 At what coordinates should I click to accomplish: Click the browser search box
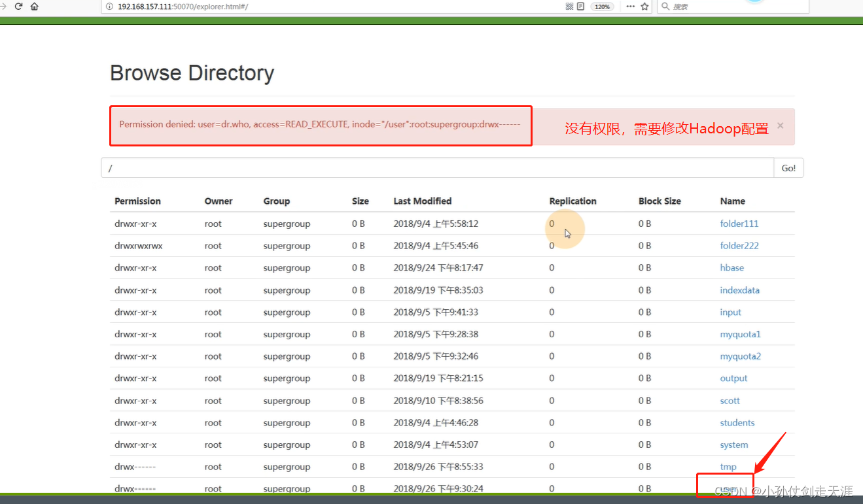pyautogui.click(x=733, y=7)
